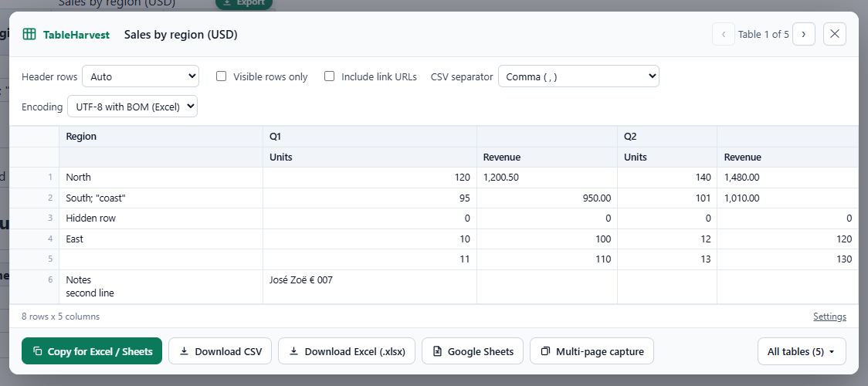Click Copy for Excel / Sheets button
Viewport: 868px width, 386px height.
click(92, 351)
